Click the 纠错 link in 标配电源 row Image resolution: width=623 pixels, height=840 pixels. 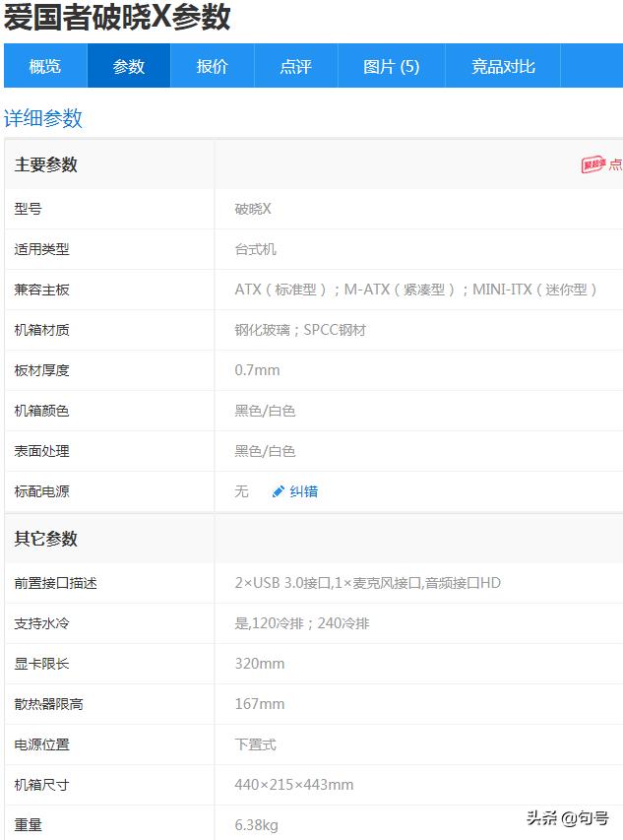303,491
